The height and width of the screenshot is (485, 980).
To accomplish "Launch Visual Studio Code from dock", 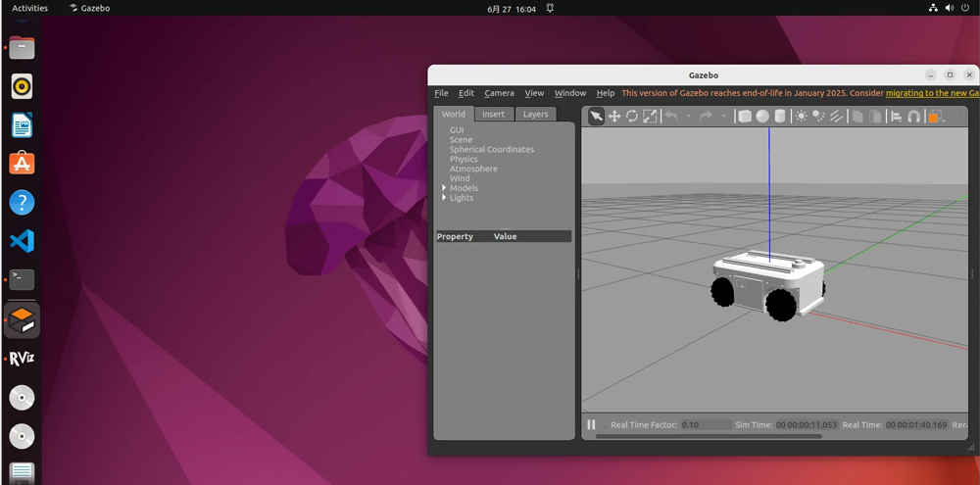I will click(x=22, y=241).
